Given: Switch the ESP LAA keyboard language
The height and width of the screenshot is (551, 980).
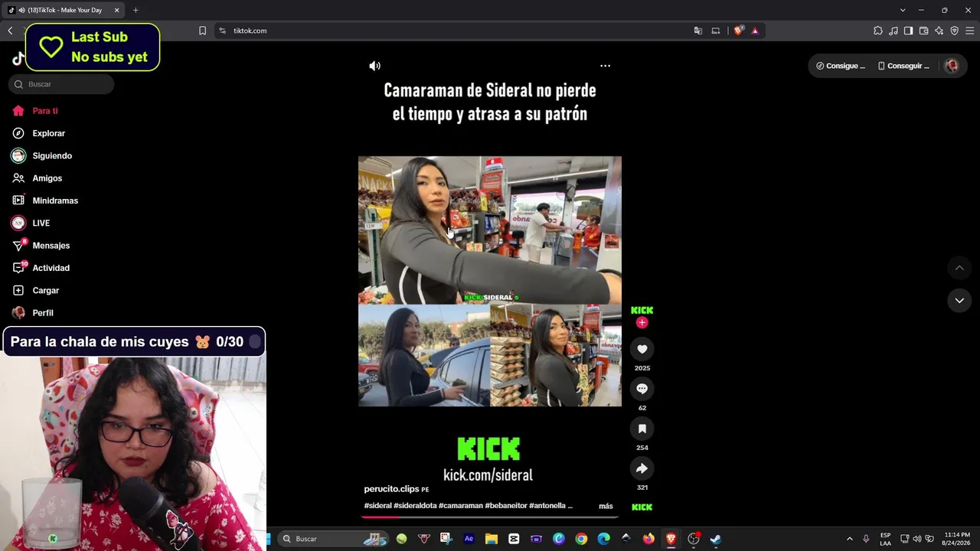Looking at the screenshot, I should 885,539.
